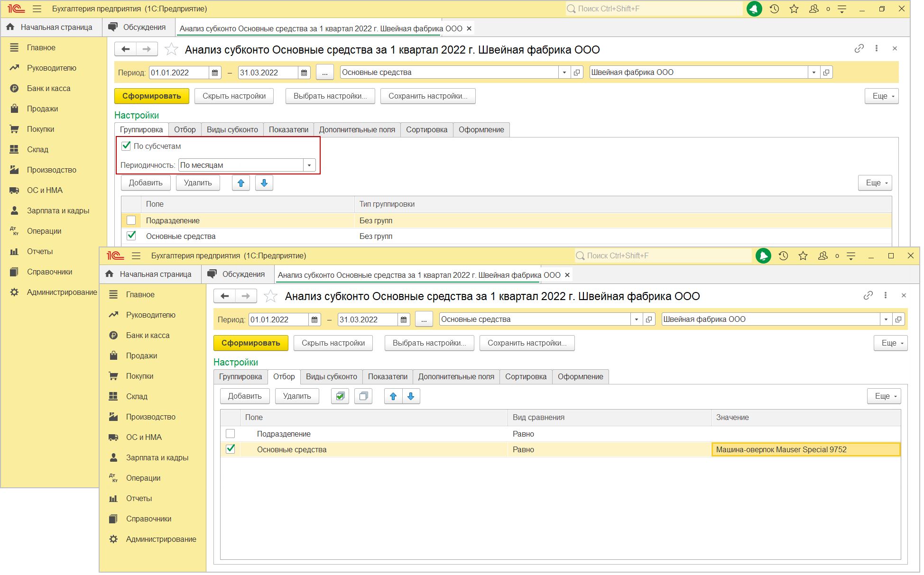Open organization card icon in front window

point(898,319)
